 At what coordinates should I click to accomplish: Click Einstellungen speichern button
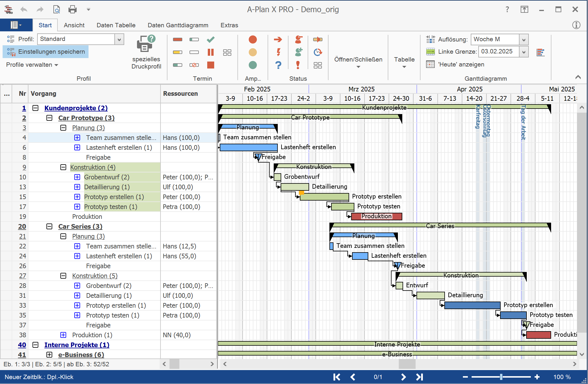pyautogui.click(x=46, y=52)
